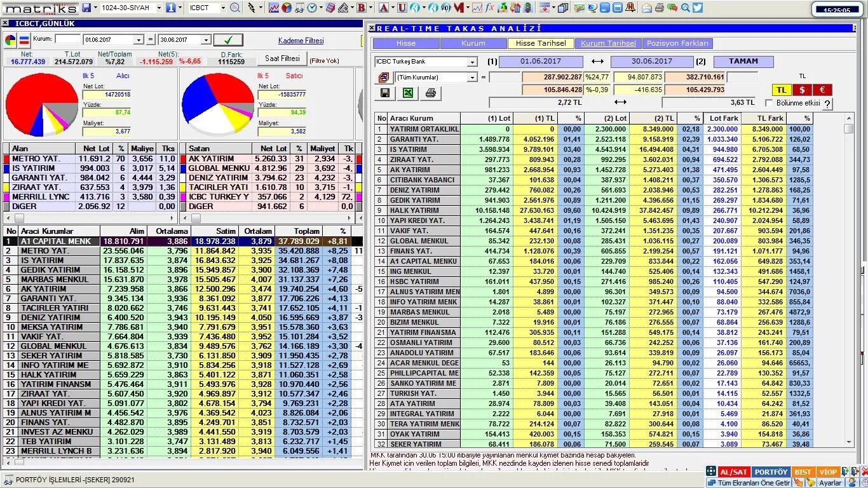Screen dimensions: 868x488
Task: Open the Twitter bird icon
Action: coord(697,8)
